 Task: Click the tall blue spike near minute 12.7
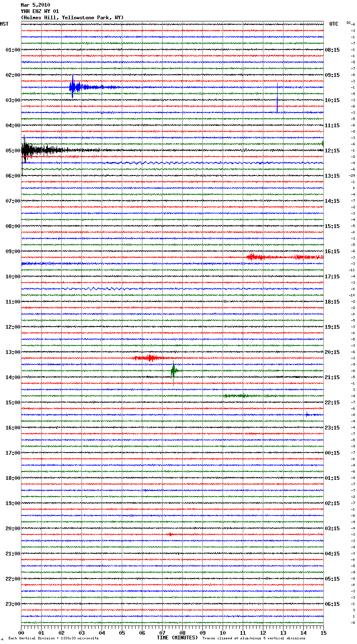click(277, 98)
